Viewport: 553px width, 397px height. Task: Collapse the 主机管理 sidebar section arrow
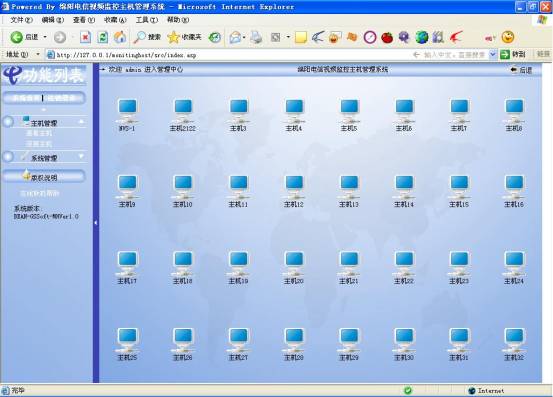click(x=81, y=122)
